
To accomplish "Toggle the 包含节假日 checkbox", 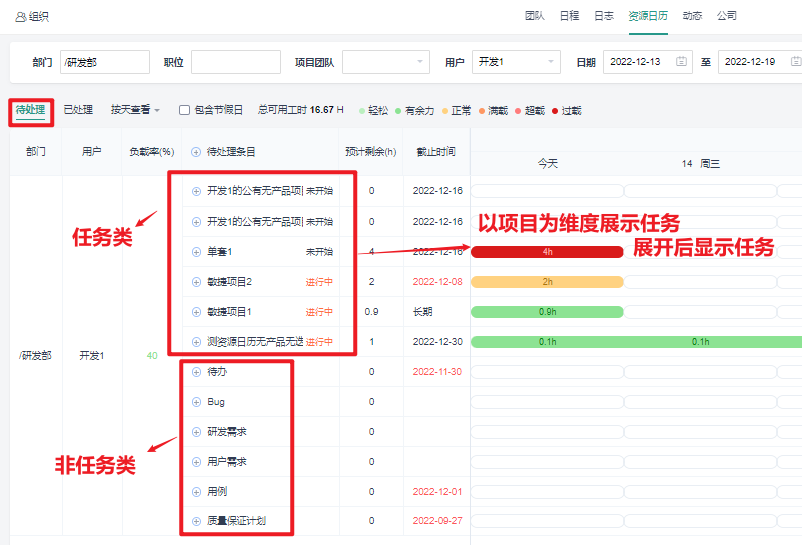I will point(184,110).
